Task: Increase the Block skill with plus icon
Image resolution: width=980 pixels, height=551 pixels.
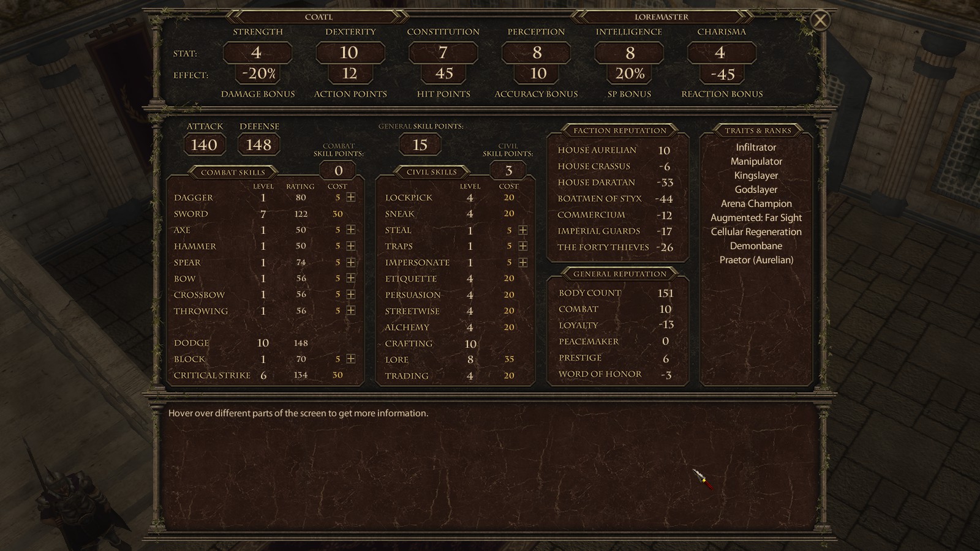Action: 351,359
